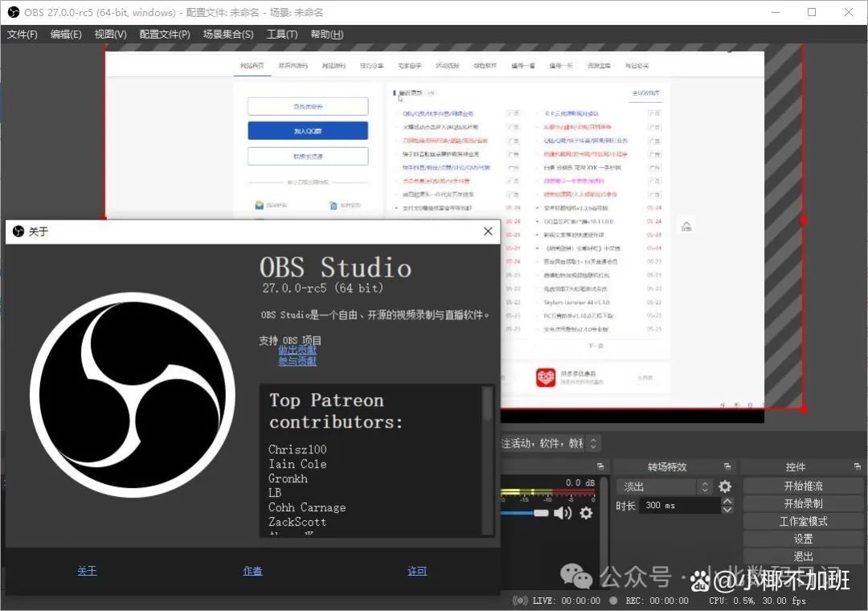Toggle 工作室模式 studio mode

[x=803, y=521]
